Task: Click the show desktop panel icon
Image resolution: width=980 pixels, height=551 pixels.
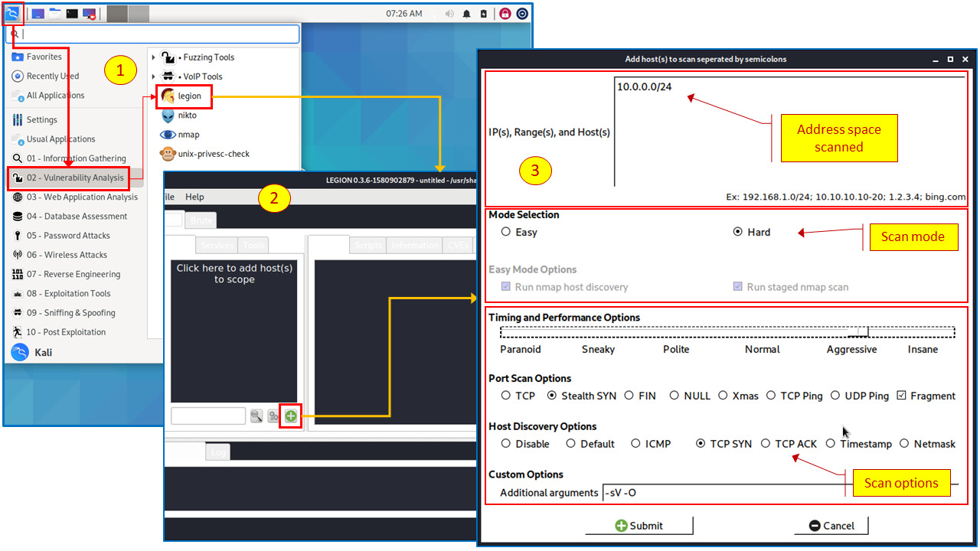Action: (38, 13)
